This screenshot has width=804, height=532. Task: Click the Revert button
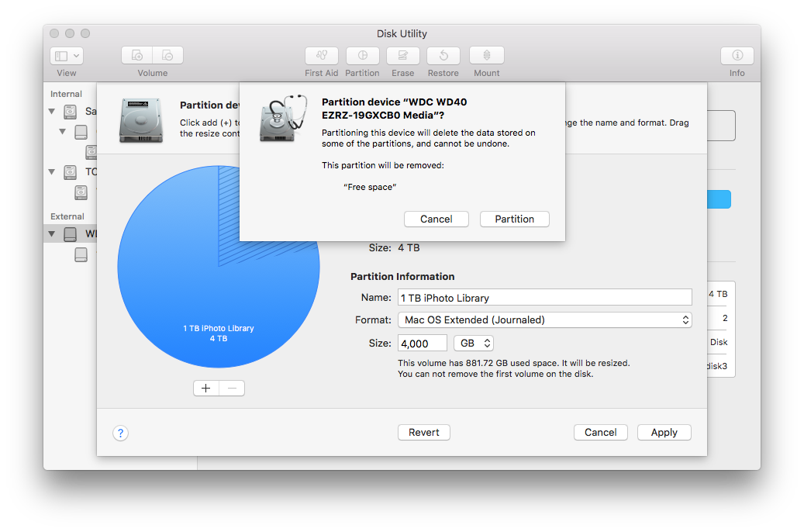click(x=424, y=433)
